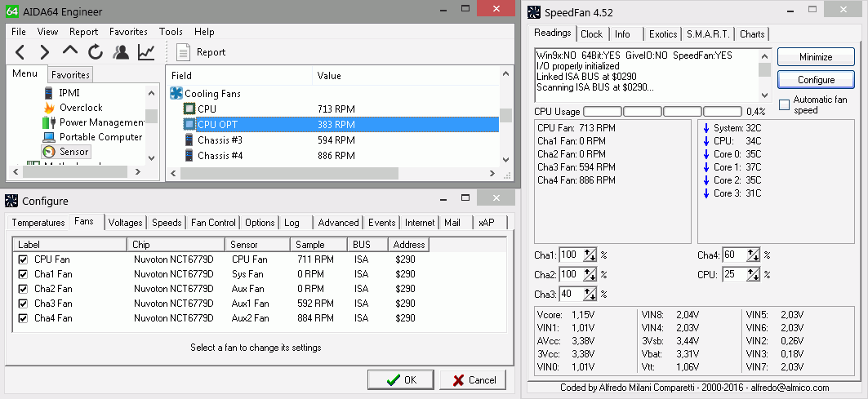The height and width of the screenshot is (399, 868).
Task: Click the Cha1 percentage input field
Action: click(572, 255)
